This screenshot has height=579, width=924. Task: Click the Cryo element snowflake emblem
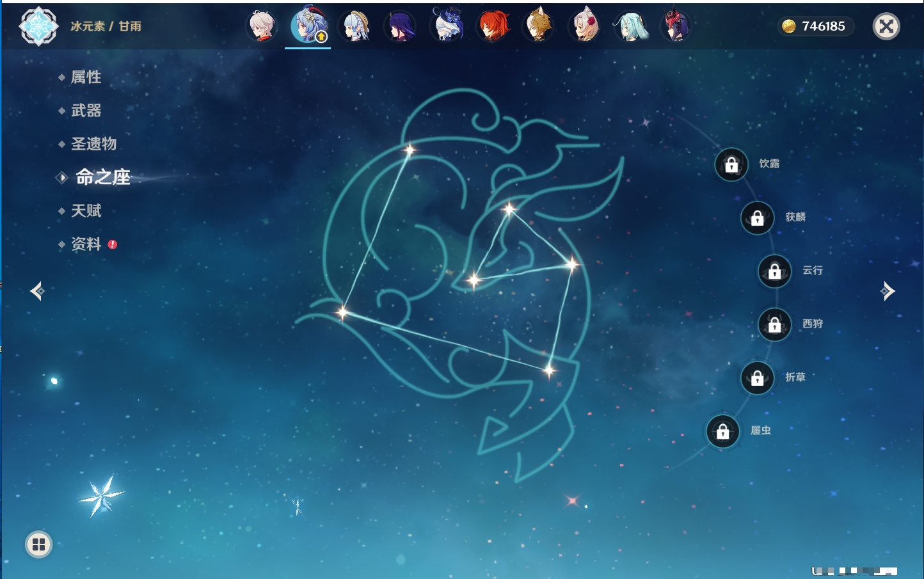tap(38, 26)
